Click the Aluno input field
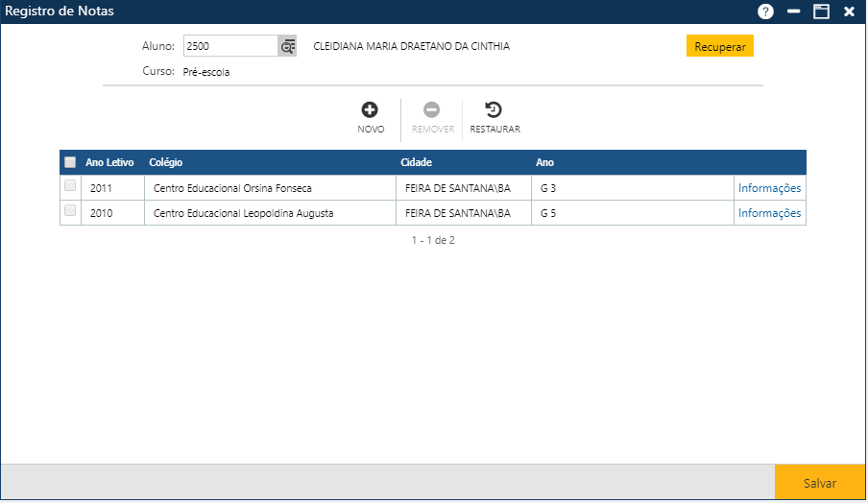Image resolution: width=868 pixels, height=503 pixels. 230,46
